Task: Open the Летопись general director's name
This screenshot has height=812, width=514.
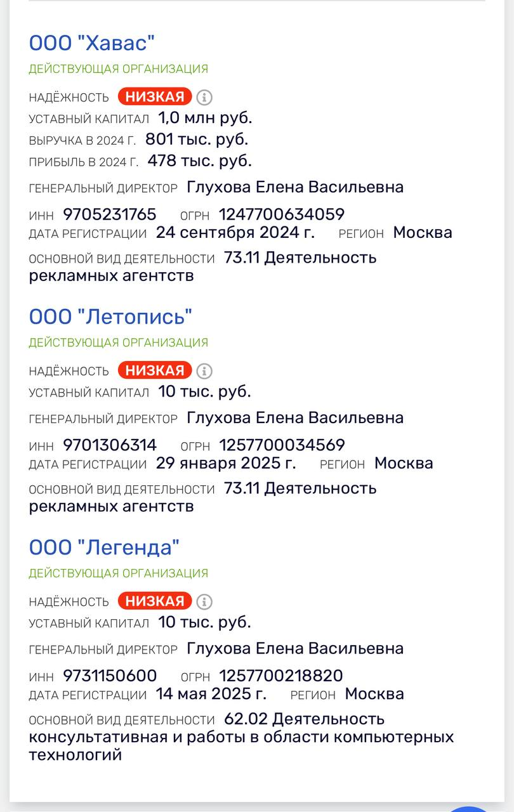Action: (295, 417)
